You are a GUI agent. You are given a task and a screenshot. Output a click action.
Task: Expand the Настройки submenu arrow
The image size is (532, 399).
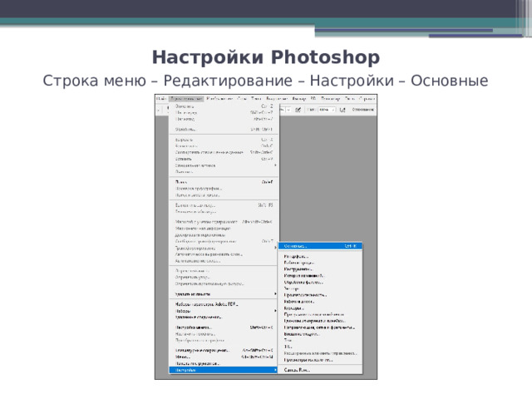click(275, 370)
